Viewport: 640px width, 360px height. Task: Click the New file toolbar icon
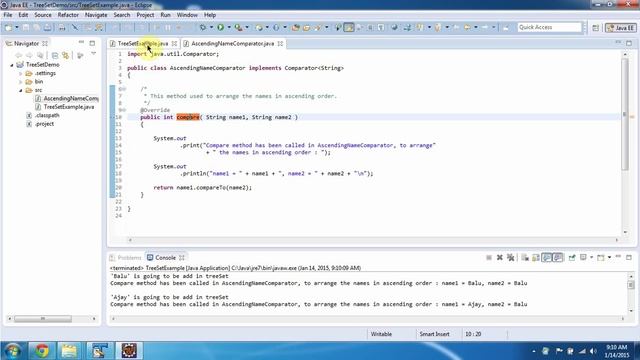point(8,27)
